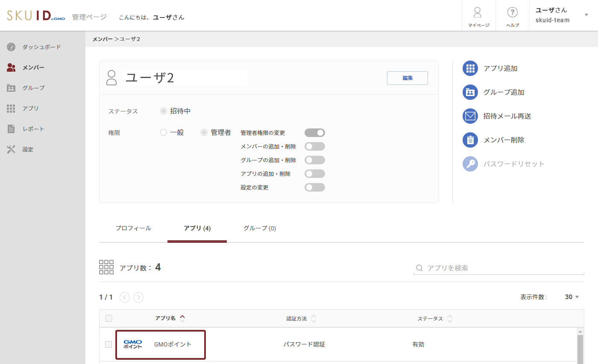
Task: Click the 編集 button
Action: click(x=407, y=78)
